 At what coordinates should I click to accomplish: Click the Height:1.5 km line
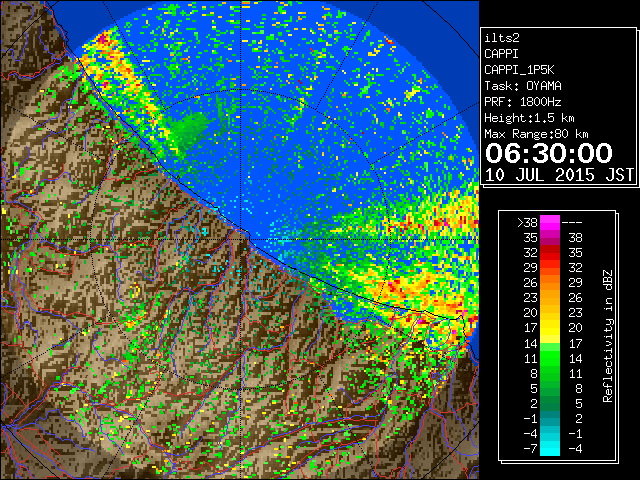click(x=529, y=118)
